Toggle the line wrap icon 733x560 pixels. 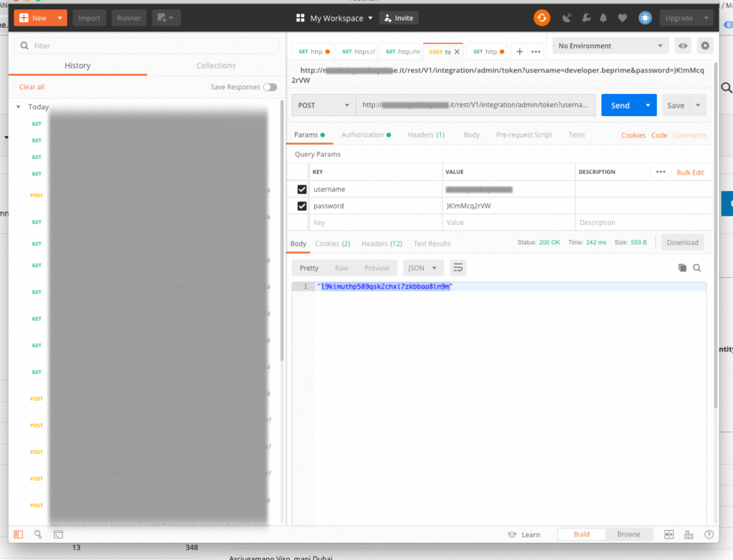(457, 268)
